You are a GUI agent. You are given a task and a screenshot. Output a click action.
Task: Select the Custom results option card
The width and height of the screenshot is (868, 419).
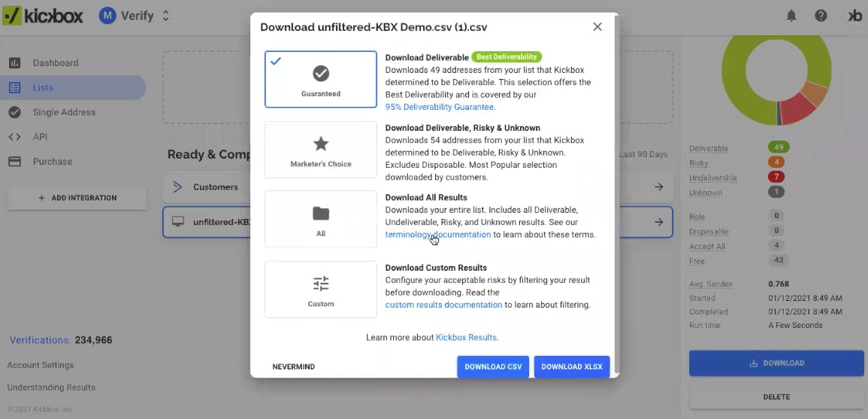(x=320, y=290)
